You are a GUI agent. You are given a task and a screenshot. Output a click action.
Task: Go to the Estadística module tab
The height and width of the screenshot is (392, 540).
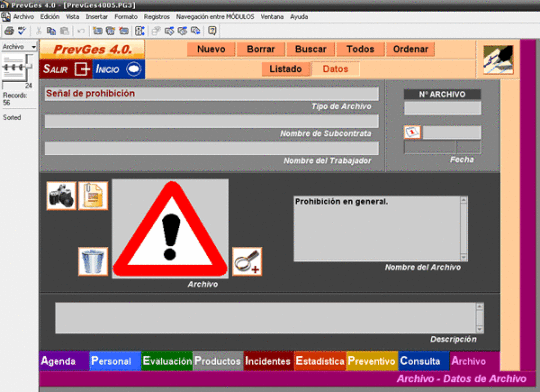coord(320,361)
